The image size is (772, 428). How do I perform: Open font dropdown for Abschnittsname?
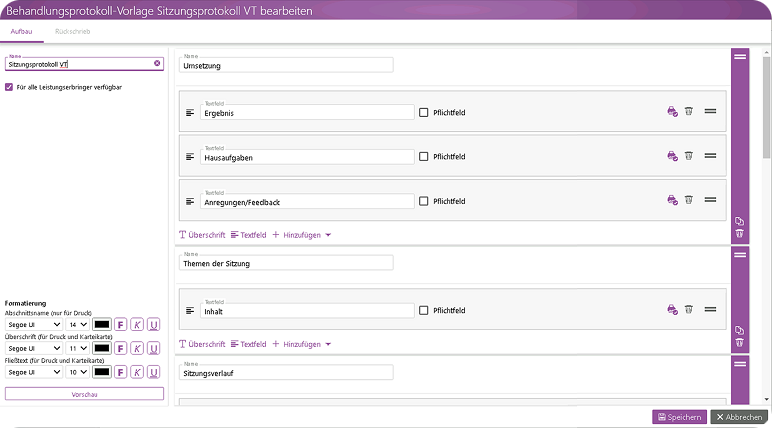click(x=34, y=324)
